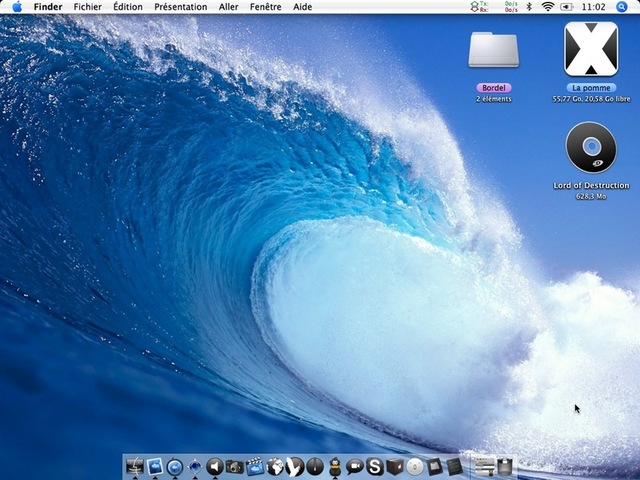Open the black-and-white globe app in Dock
This screenshot has height=480, width=640.
[x=275, y=466]
